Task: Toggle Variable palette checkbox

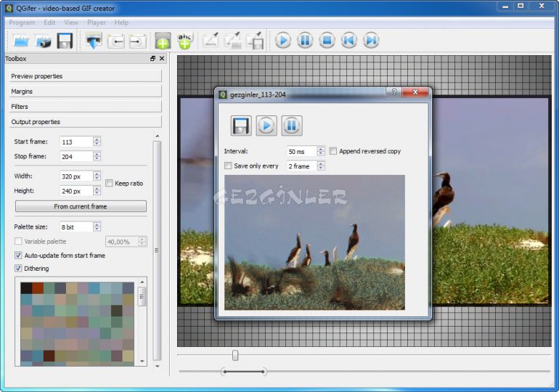Action: coord(18,241)
